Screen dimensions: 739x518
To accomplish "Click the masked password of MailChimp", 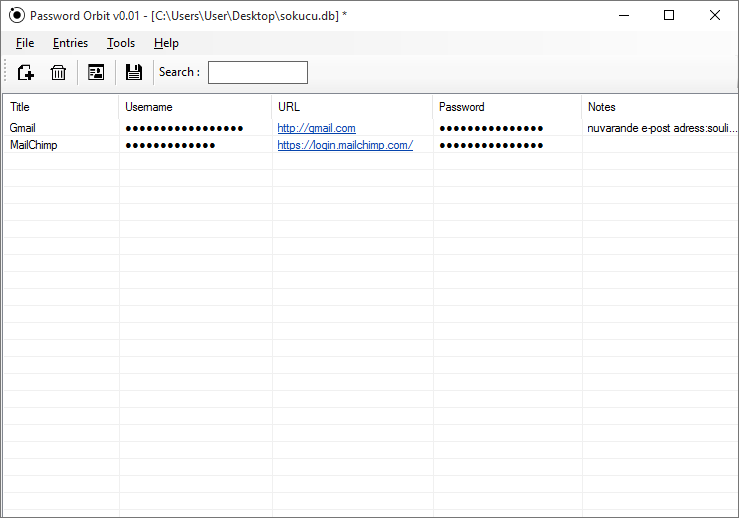I will pos(491,145).
